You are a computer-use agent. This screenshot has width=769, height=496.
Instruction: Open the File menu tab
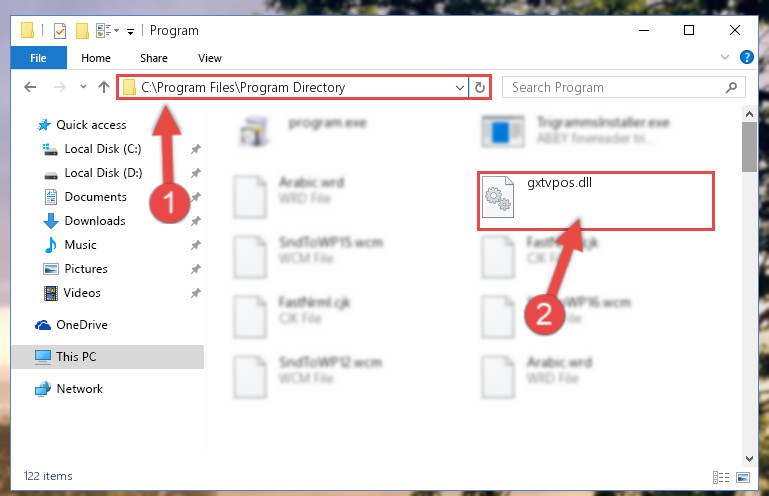38,58
